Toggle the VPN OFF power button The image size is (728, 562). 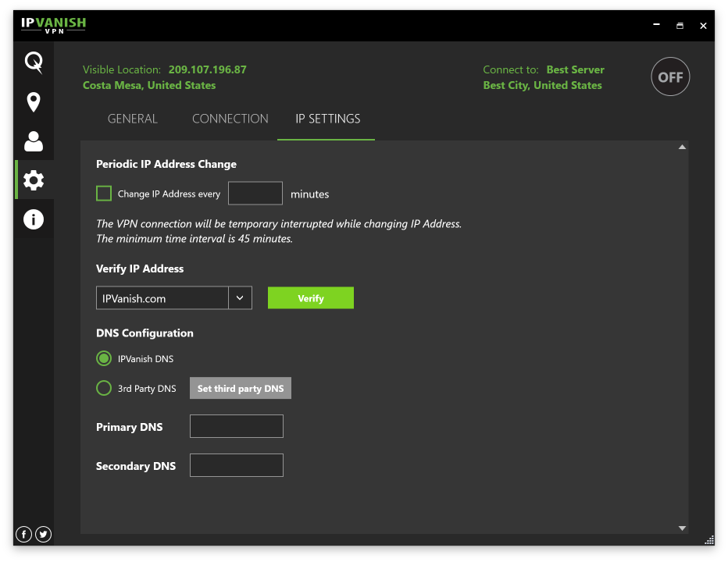pyautogui.click(x=670, y=76)
